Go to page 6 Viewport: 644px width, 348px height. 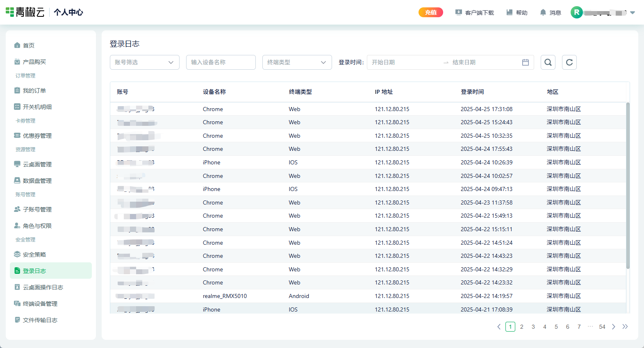tap(568, 327)
